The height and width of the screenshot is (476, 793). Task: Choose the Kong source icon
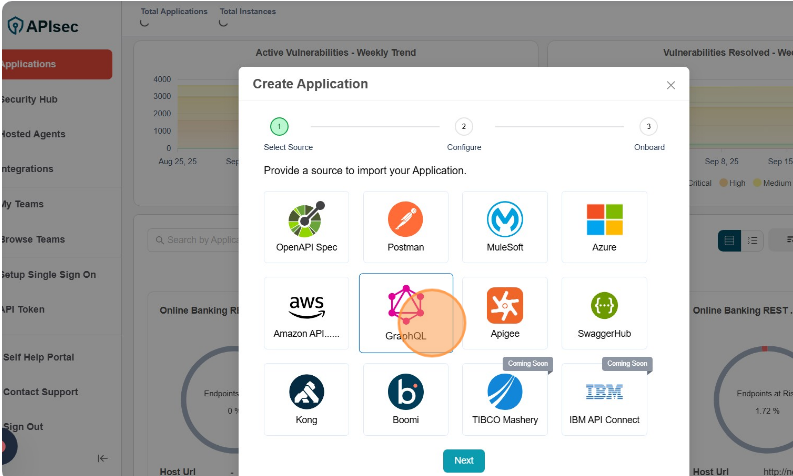pos(306,393)
